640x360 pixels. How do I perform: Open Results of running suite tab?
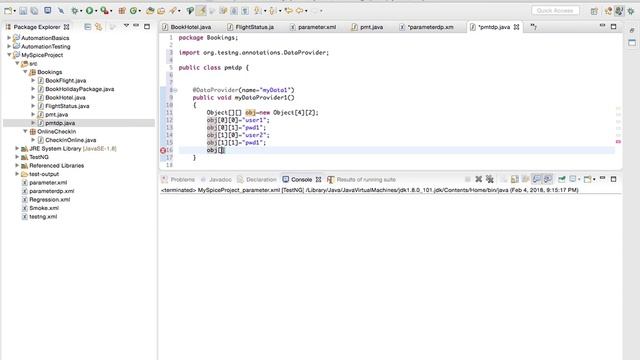click(362, 180)
